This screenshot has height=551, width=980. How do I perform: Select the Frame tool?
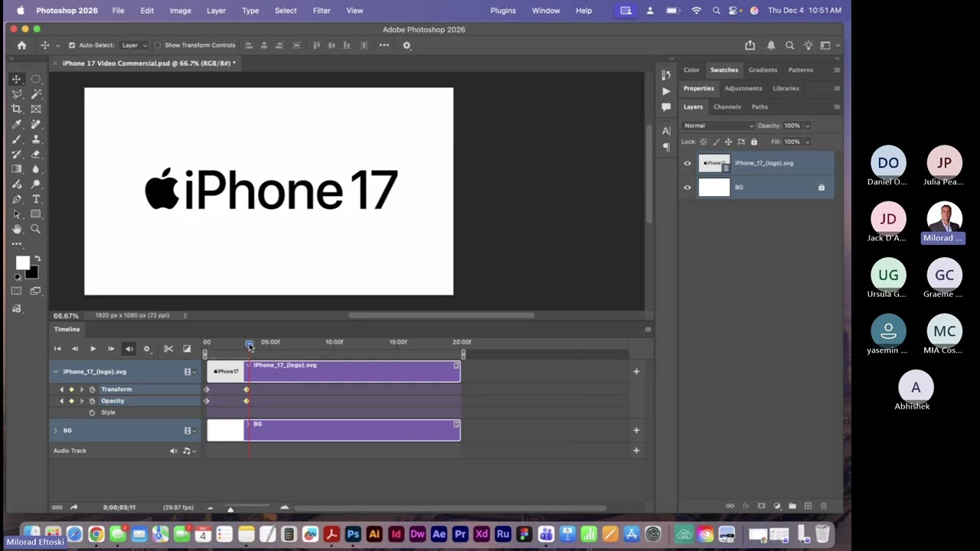click(x=36, y=109)
